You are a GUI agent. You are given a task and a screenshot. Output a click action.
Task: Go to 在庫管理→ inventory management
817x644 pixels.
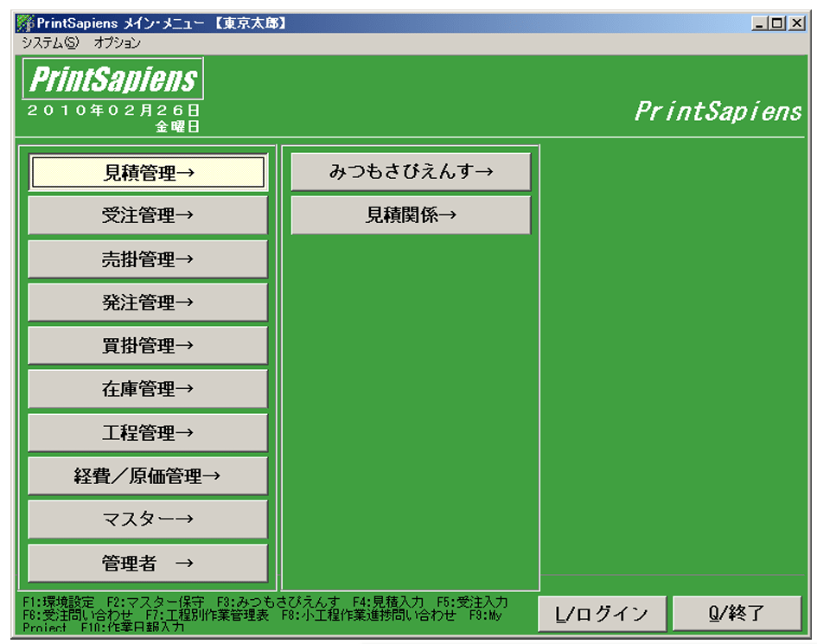click(148, 389)
